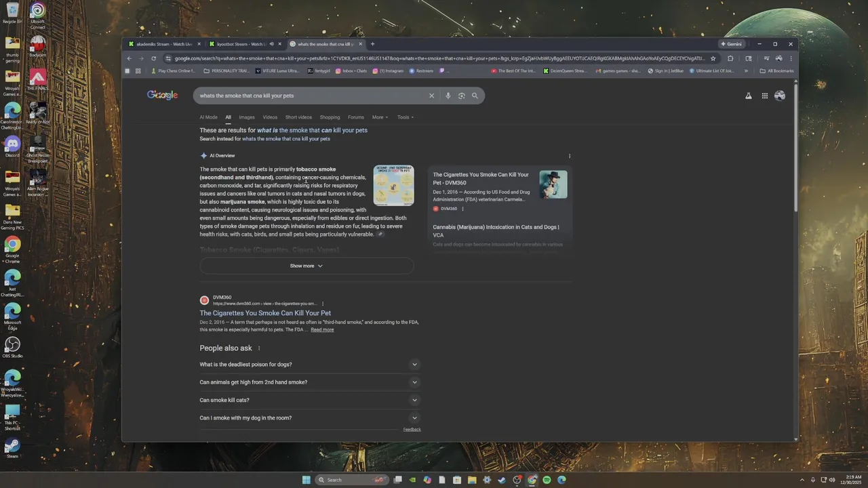
Task: Open the Tools dropdown
Action: pos(406,117)
